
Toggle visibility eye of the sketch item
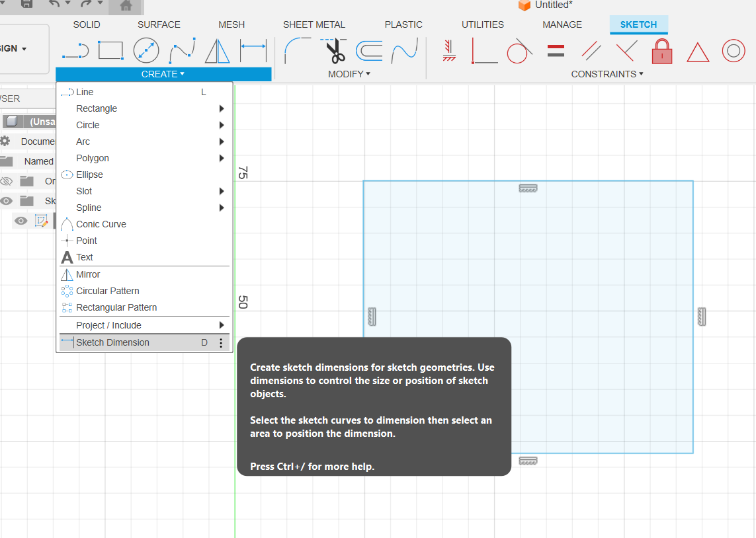[21, 221]
